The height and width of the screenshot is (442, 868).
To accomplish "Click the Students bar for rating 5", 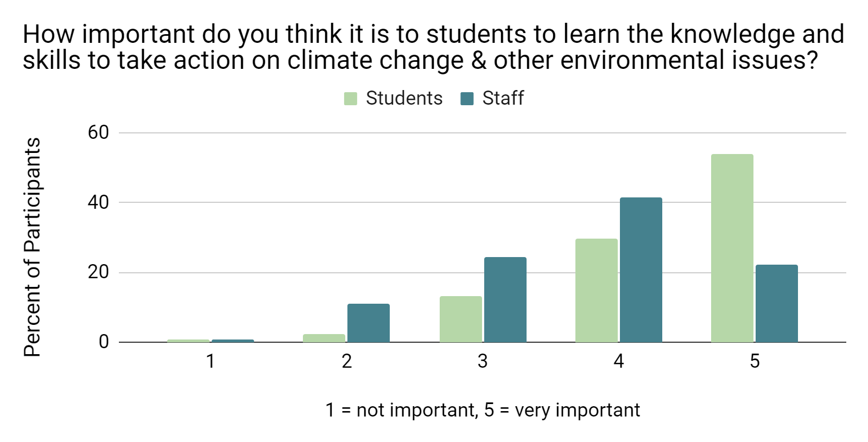I will 732,248.
